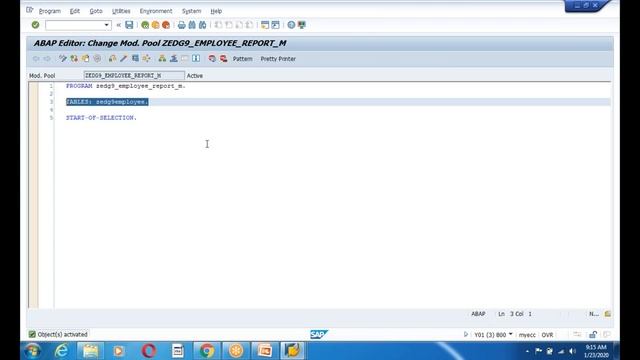Viewport: 640px width, 360px height.
Task: Click the Activate wand icon
Action: tap(124, 59)
